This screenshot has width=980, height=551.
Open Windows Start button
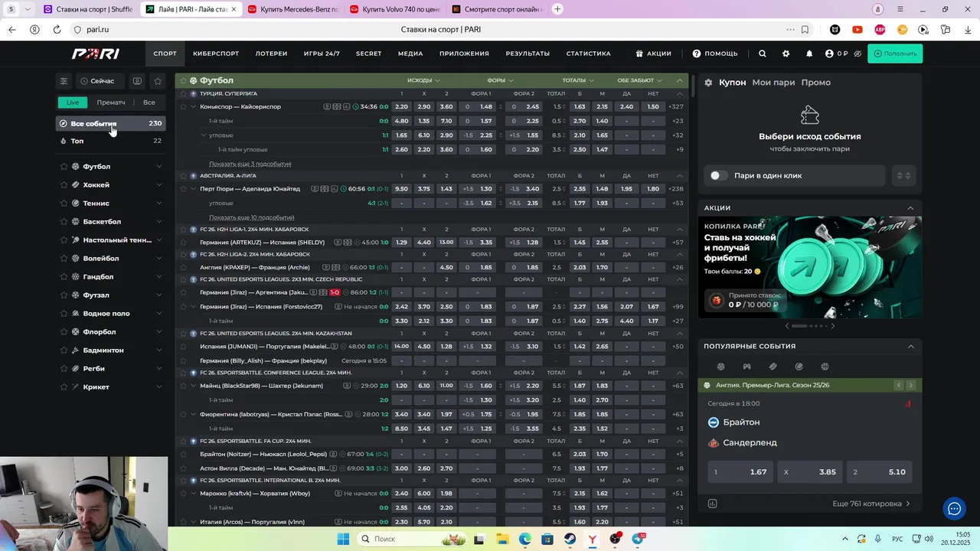coord(342,539)
